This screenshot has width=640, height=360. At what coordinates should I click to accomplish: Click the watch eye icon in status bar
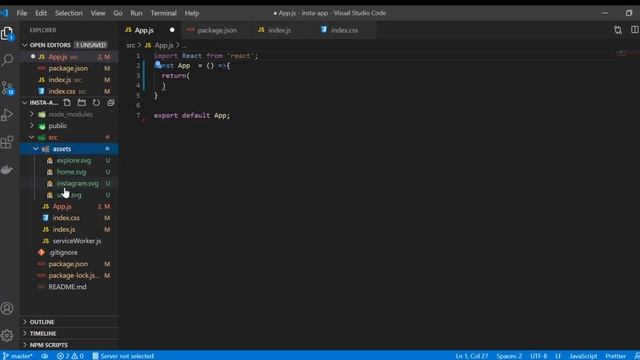[x=44, y=356]
